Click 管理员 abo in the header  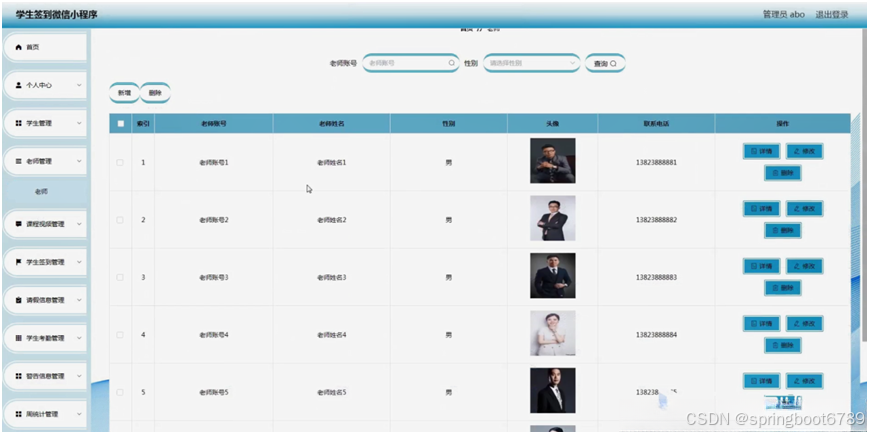coord(784,15)
